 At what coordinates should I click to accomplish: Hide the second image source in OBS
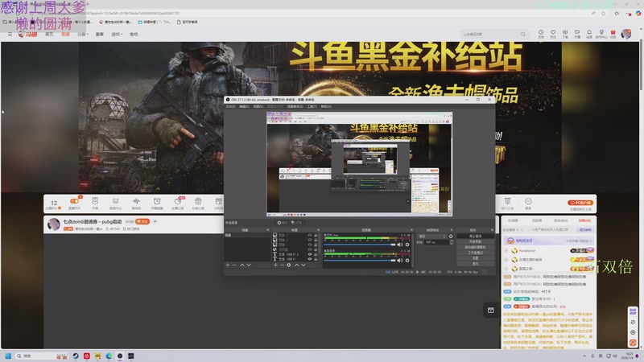(x=310, y=240)
